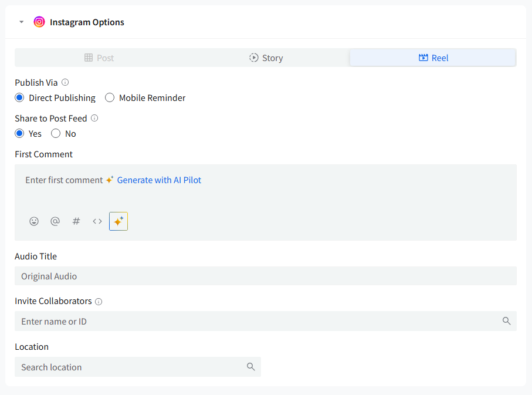Add hashtag using the # icon
This screenshot has height=395, width=532.
tap(76, 221)
